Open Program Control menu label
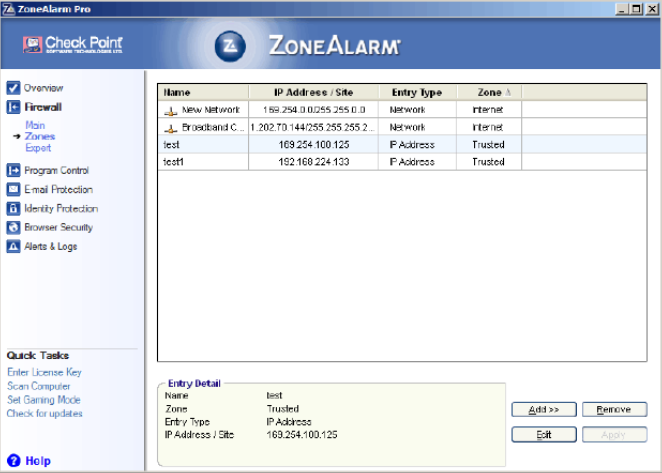662x473 pixels. point(57,171)
